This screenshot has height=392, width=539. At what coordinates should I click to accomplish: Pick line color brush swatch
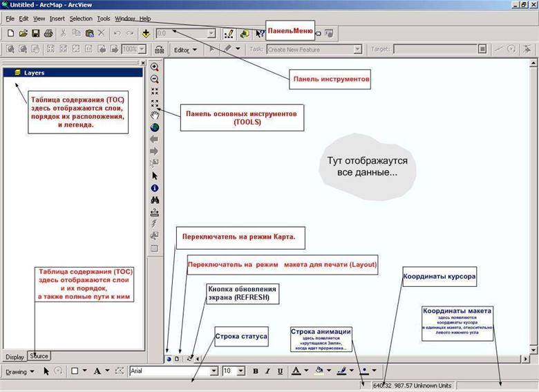pyautogui.click(x=341, y=371)
